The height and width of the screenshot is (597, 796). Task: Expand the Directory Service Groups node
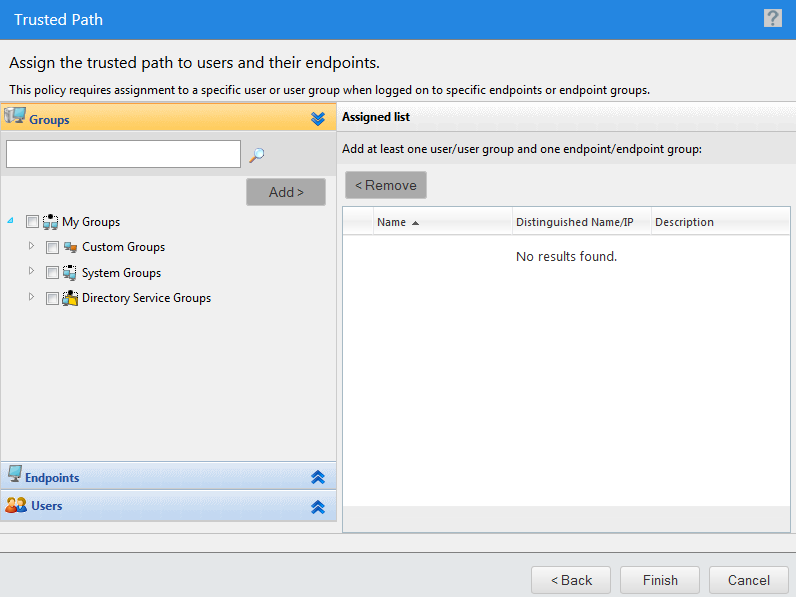[x=31, y=296]
